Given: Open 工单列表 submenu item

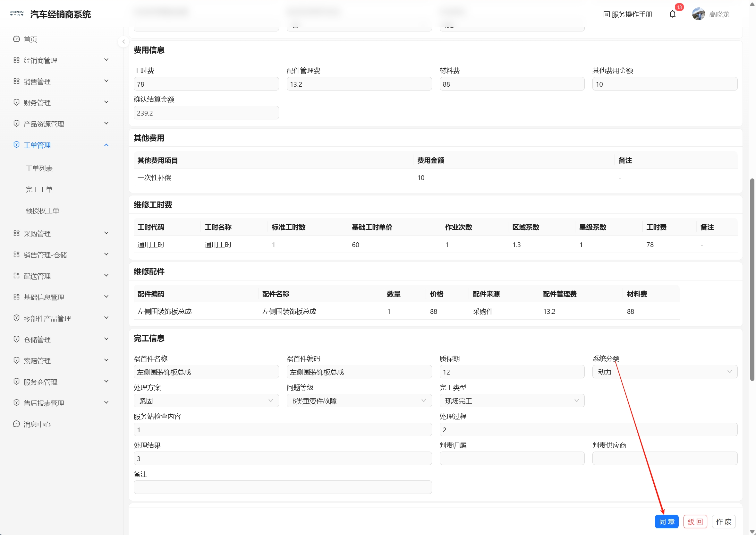Looking at the screenshot, I should coord(39,168).
